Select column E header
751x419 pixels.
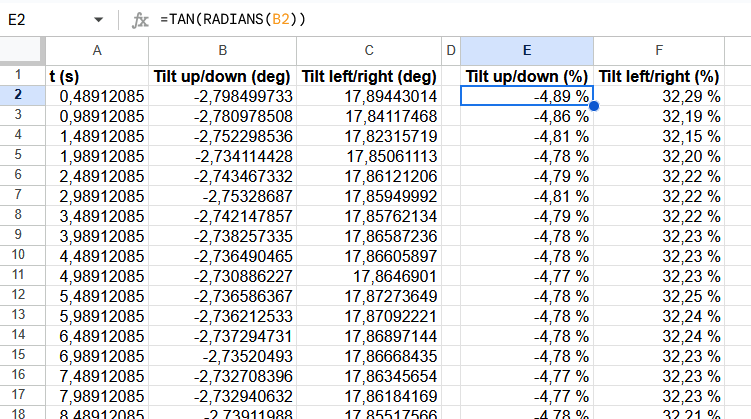point(527,50)
